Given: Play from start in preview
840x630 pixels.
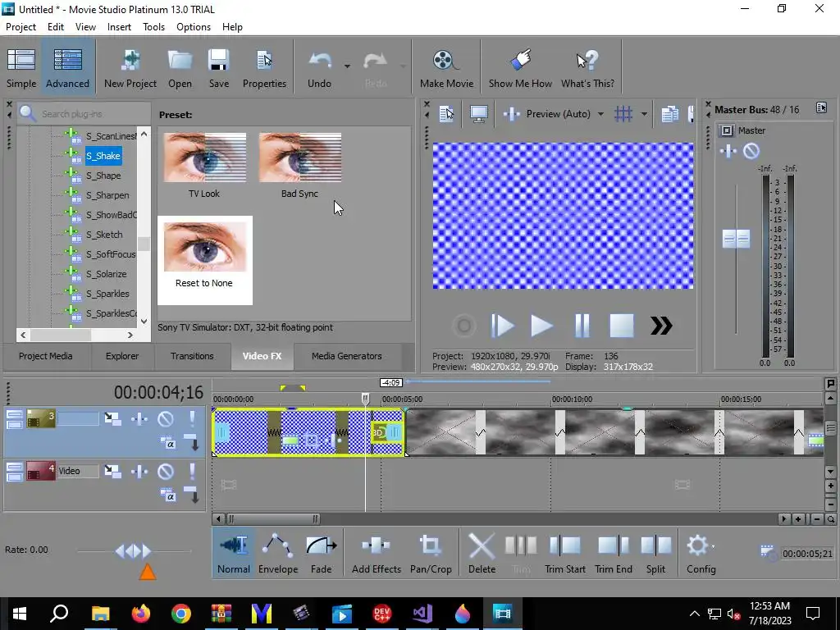Looking at the screenshot, I should pyautogui.click(x=503, y=325).
